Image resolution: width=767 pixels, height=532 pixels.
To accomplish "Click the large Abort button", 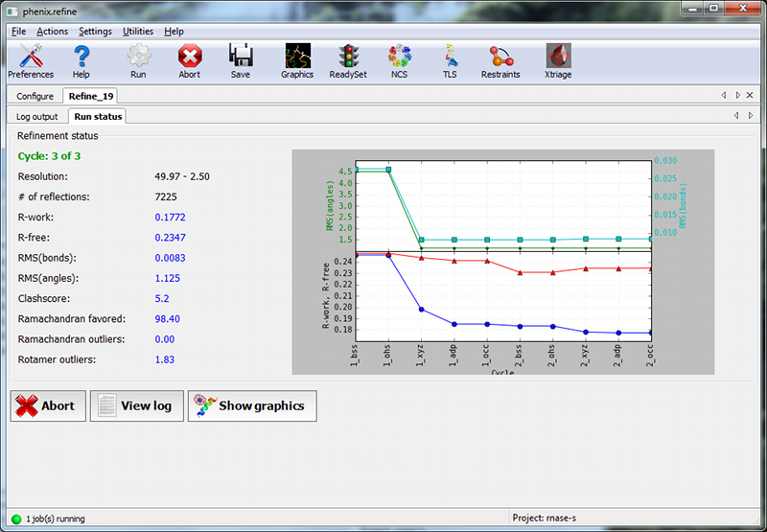I will click(x=48, y=405).
